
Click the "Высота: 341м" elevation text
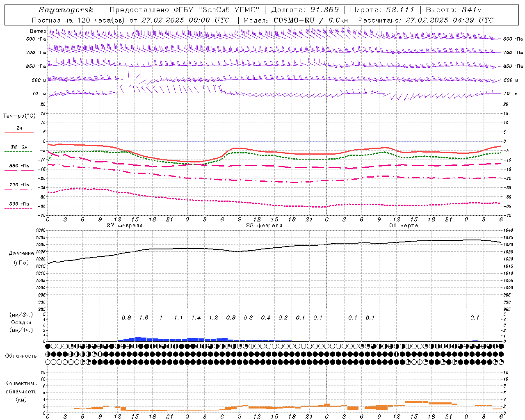click(x=454, y=10)
